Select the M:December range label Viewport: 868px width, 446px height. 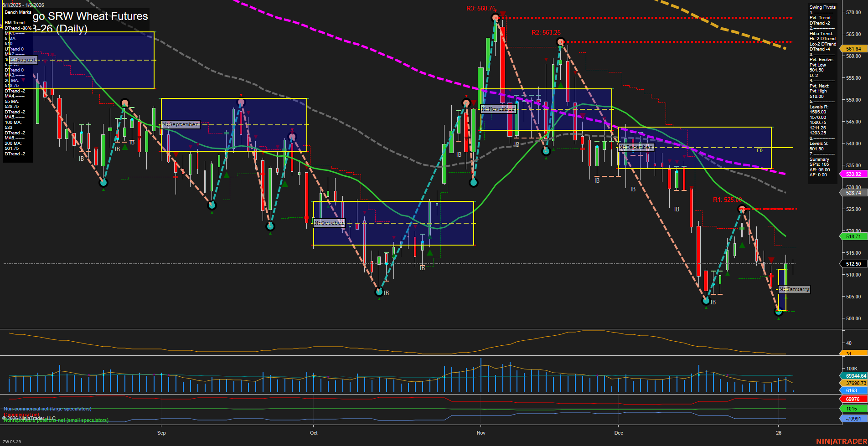click(x=636, y=147)
